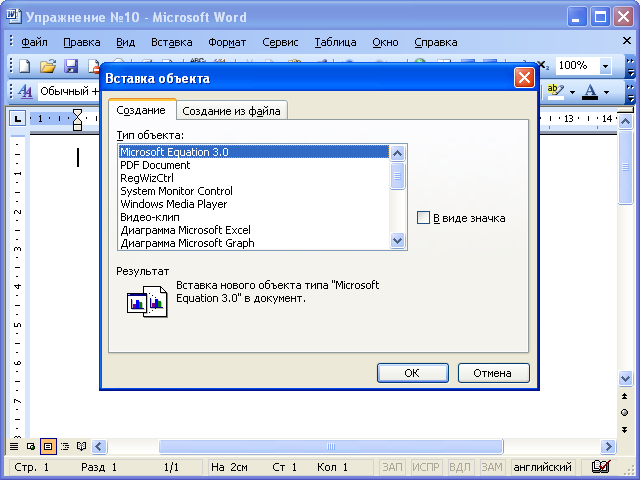Image resolution: width=640 pixels, height=480 pixels.
Task: Click the Reading Layout book icon
Action: tap(82, 447)
